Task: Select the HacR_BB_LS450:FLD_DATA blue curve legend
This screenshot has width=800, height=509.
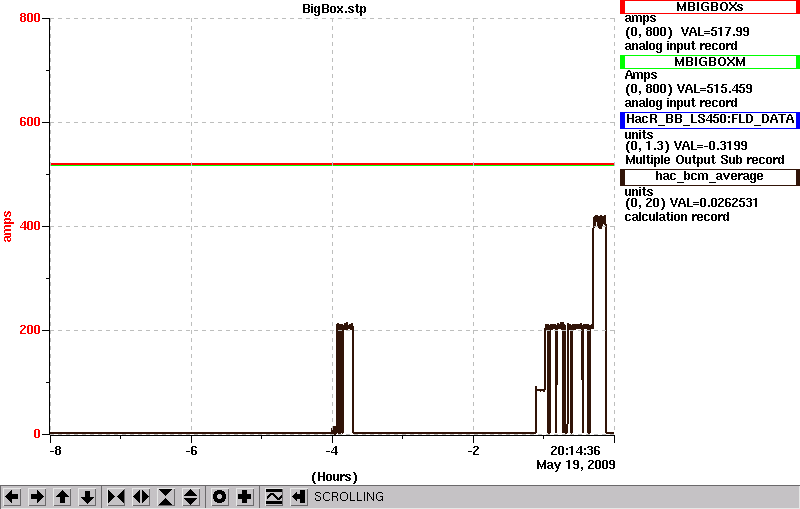Action: [710, 119]
